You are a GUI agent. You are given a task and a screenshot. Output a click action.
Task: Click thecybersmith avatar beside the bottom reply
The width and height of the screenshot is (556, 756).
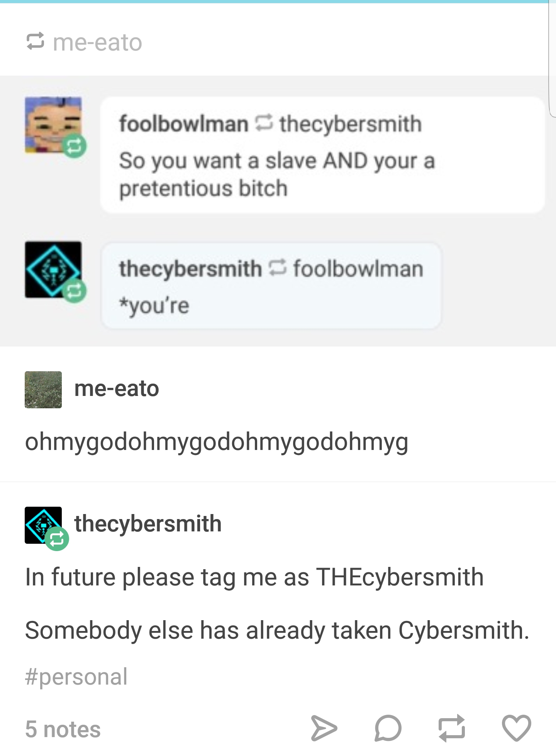pyautogui.click(x=43, y=525)
